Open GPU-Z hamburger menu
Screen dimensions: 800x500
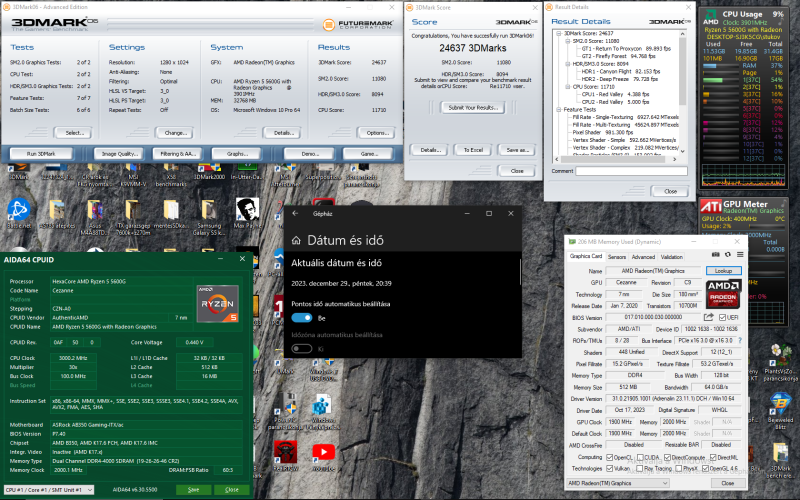740,254
